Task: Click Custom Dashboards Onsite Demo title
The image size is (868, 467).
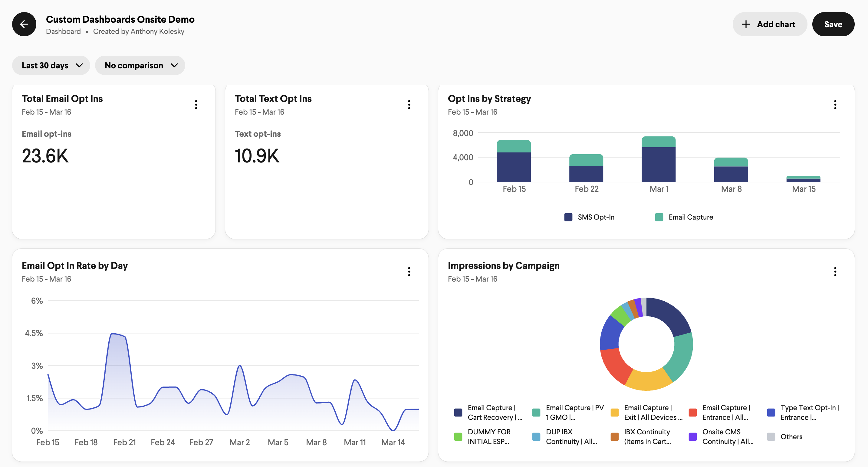Action: (x=120, y=19)
